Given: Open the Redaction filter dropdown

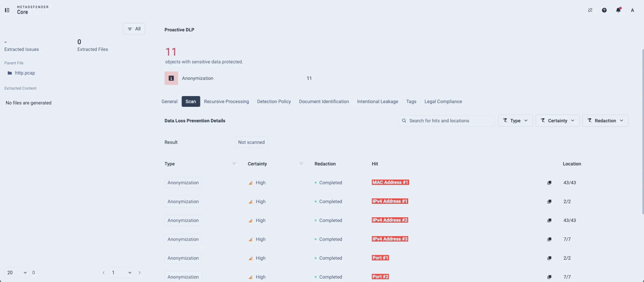Looking at the screenshot, I should 605,121.
